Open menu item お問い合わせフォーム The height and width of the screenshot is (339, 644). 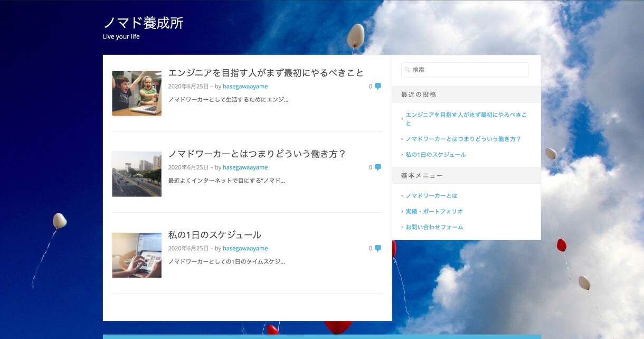[x=434, y=227]
